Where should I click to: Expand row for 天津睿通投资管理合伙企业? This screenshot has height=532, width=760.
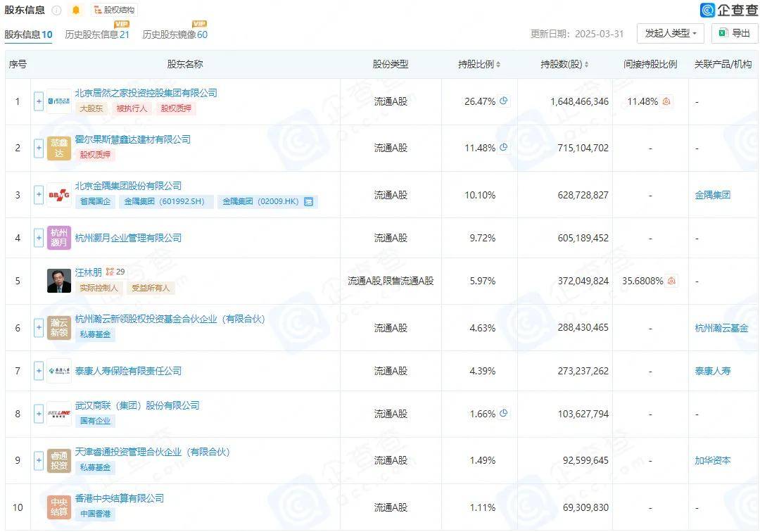coord(39,460)
